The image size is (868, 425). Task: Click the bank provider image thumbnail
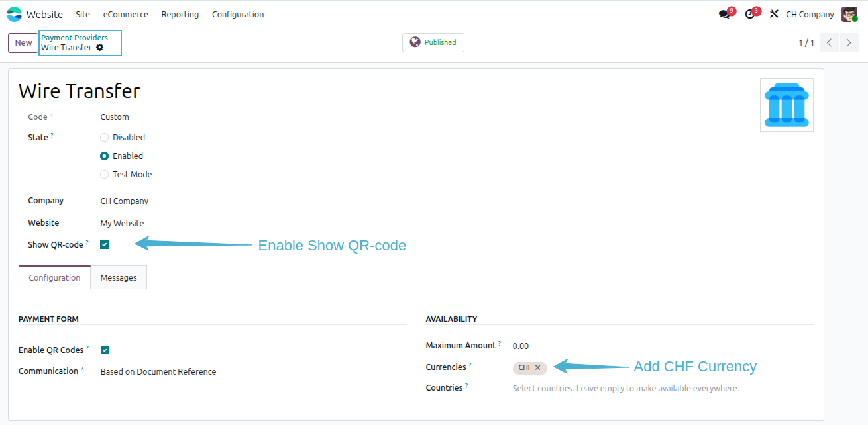tap(787, 105)
